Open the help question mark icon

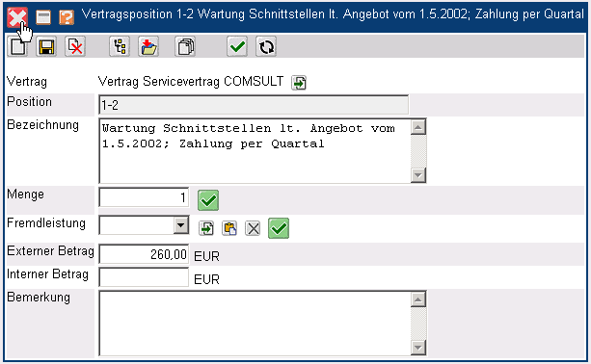tap(67, 17)
